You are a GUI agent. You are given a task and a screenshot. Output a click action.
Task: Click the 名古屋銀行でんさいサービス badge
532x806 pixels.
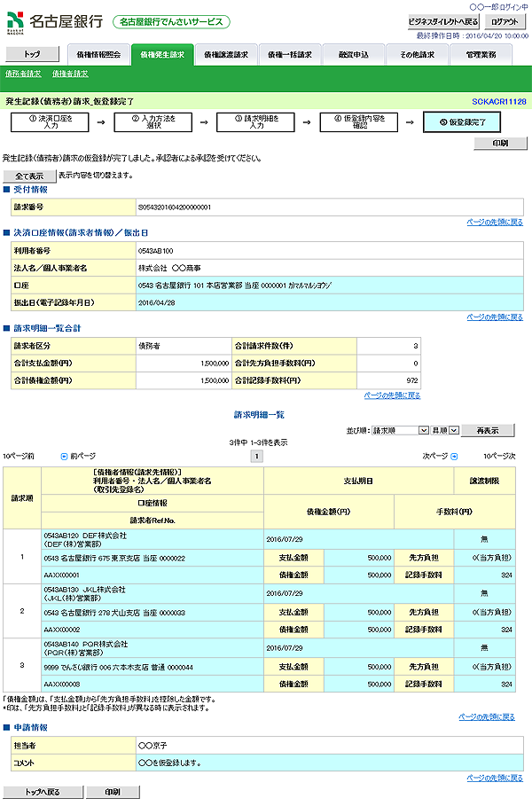click(171, 22)
